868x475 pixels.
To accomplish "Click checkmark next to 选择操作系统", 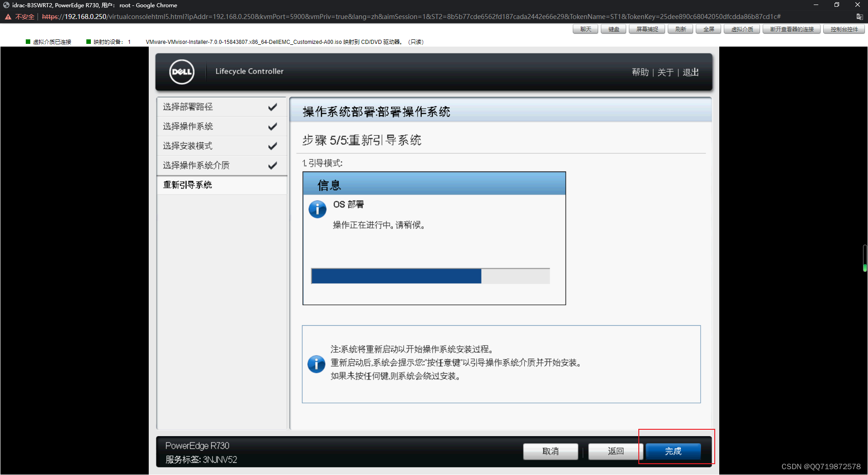I will pyautogui.click(x=273, y=127).
